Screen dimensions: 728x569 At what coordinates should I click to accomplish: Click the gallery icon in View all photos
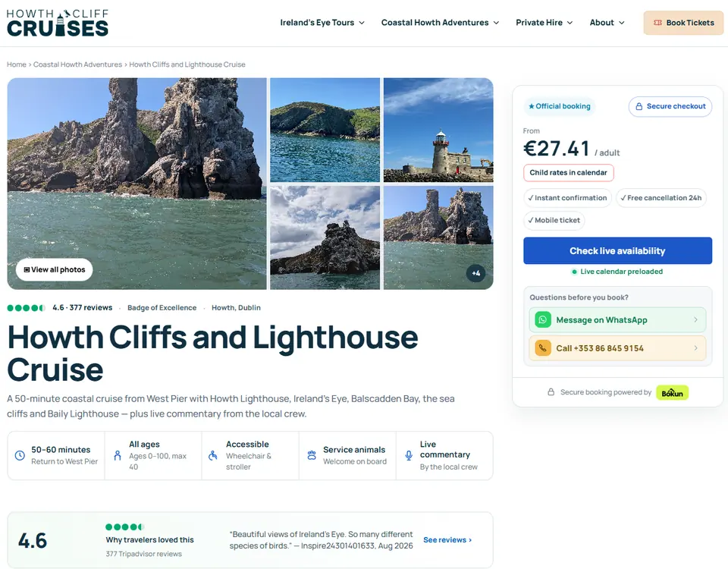coord(27,269)
